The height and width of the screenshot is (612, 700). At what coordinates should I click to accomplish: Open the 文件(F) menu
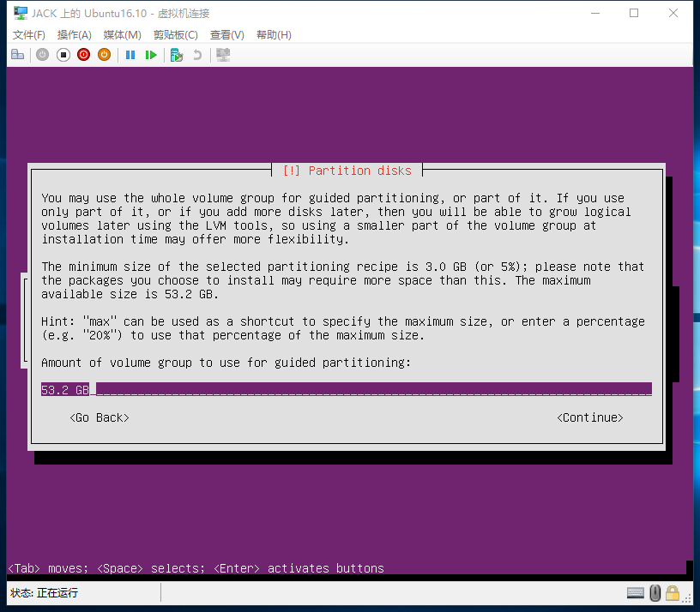point(29,35)
